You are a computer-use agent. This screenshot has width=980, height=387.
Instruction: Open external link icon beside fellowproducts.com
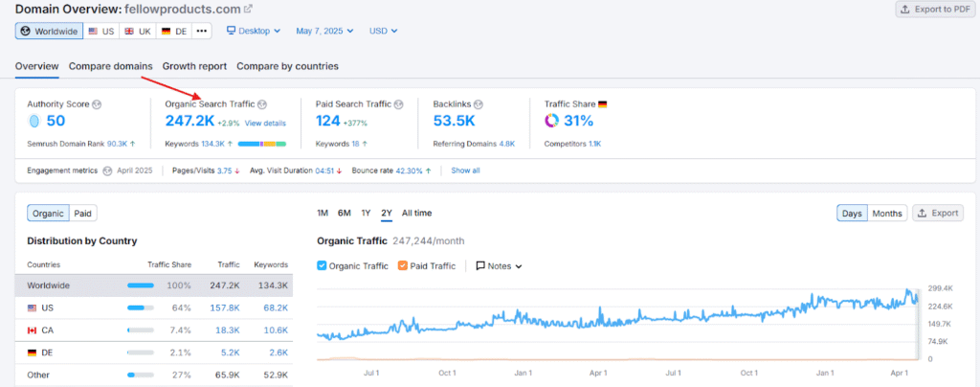point(248,10)
